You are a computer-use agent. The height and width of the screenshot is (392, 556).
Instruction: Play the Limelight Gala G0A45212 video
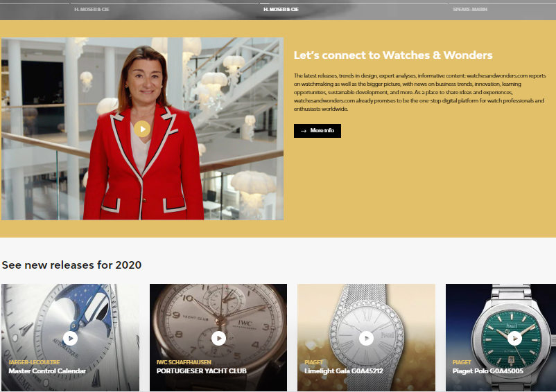(x=366, y=338)
